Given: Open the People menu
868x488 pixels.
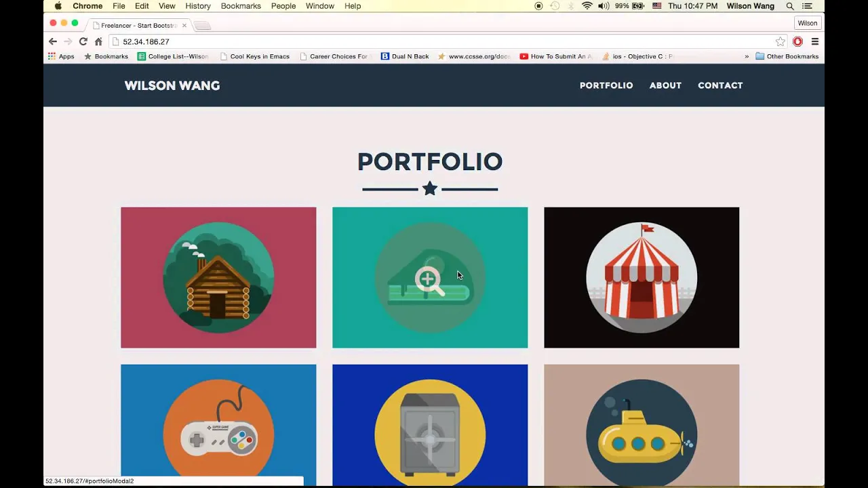Looking at the screenshot, I should [x=283, y=6].
